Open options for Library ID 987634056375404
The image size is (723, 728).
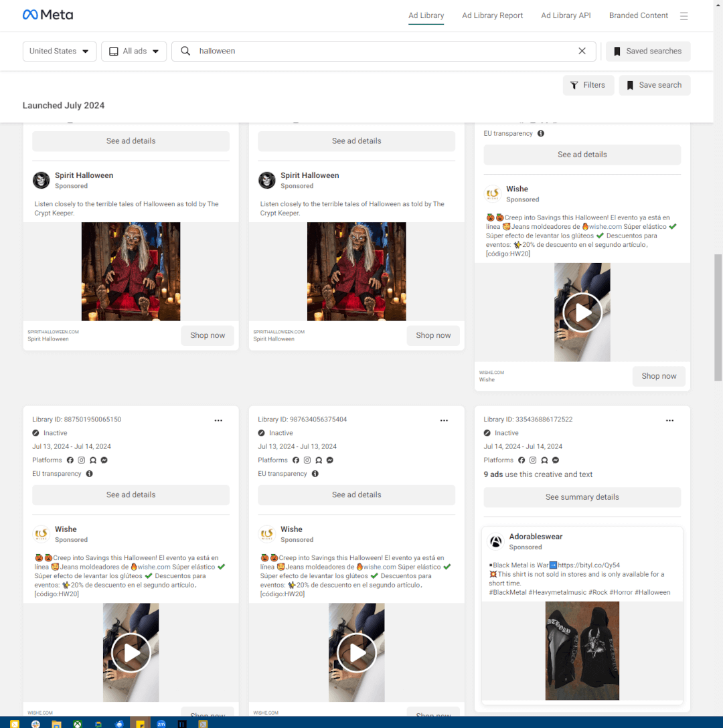(445, 421)
